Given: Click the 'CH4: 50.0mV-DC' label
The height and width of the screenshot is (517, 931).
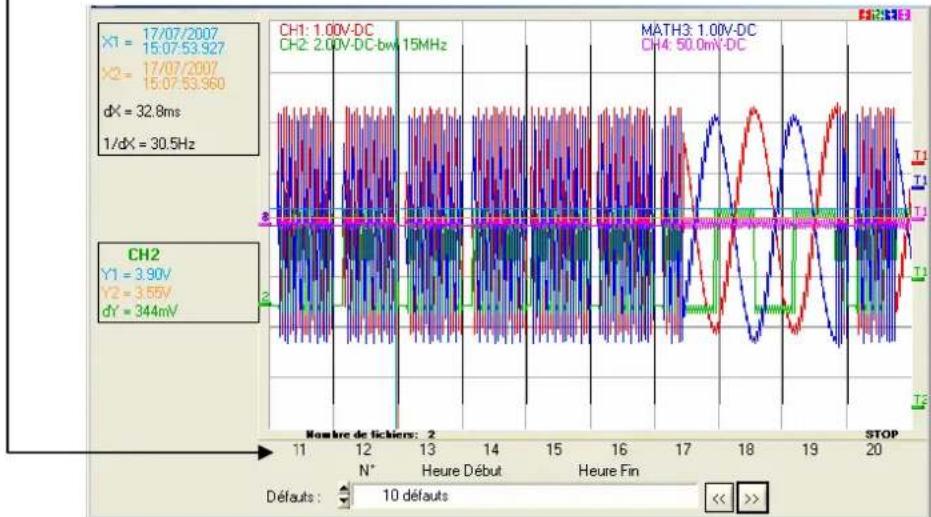Looking at the screenshot, I should point(693,45).
